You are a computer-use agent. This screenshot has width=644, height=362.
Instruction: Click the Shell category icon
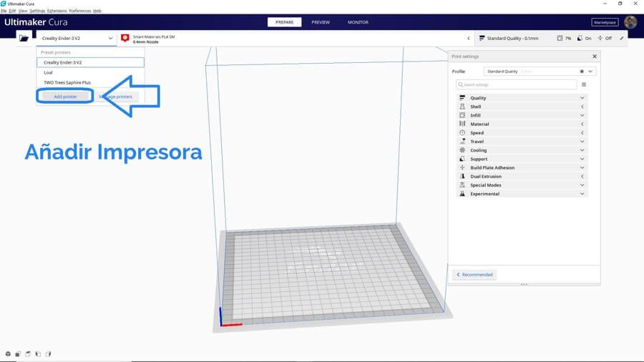(462, 107)
